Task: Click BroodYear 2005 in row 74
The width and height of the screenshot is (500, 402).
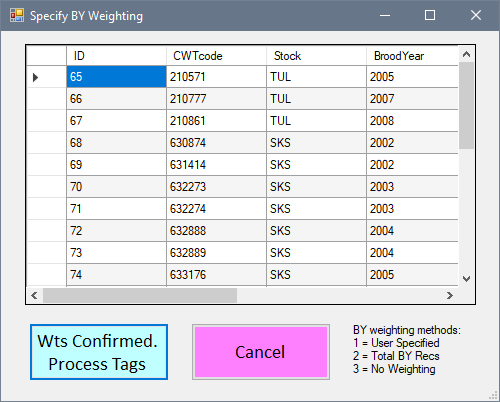Action: pos(412,275)
